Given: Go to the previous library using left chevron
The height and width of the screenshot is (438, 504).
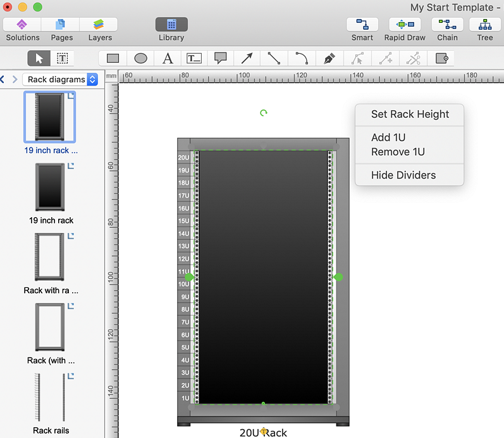Looking at the screenshot, I should pyautogui.click(x=3, y=80).
